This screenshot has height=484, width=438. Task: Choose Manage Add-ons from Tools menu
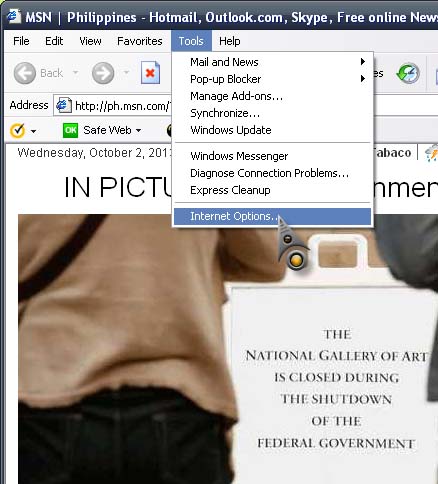272,96
